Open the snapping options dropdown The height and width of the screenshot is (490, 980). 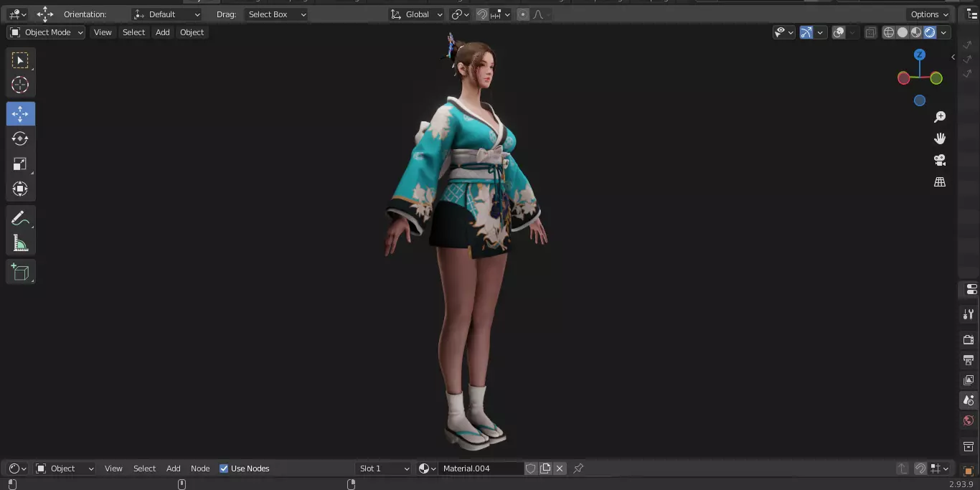coord(501,14)
